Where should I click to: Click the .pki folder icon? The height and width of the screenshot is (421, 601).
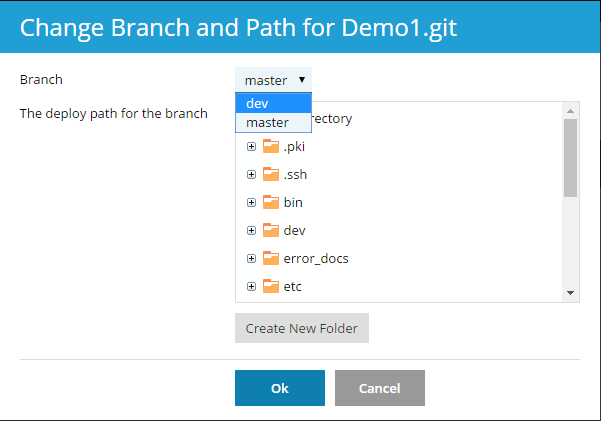pos(271,146)
